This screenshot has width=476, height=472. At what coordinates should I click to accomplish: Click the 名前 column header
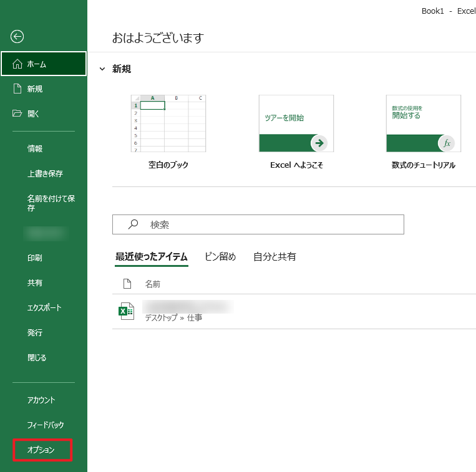pos(152,284)
